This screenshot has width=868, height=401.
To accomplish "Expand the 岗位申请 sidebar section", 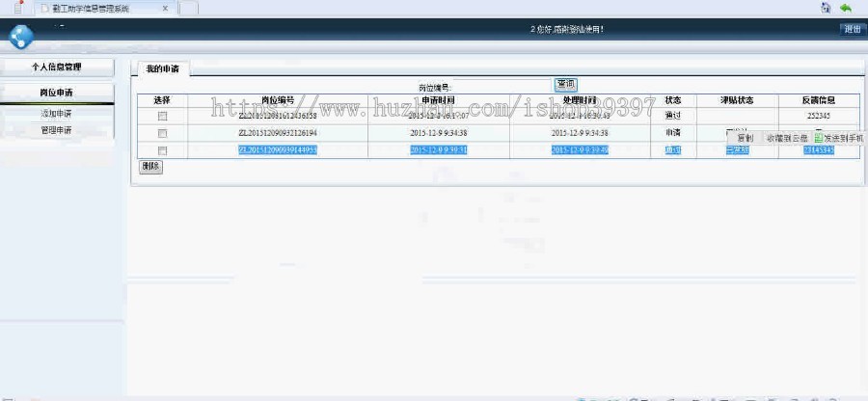I will [57, 93].
